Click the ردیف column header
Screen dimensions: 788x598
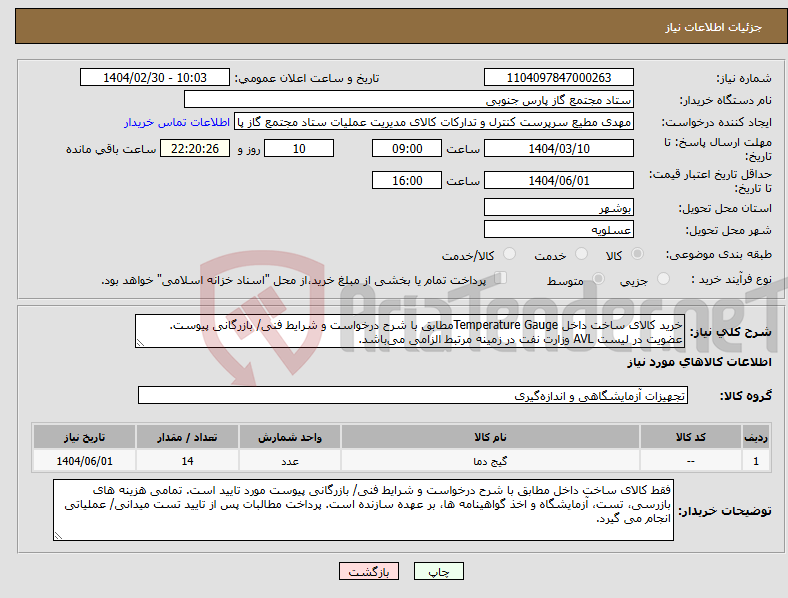(x=756, y=437)
